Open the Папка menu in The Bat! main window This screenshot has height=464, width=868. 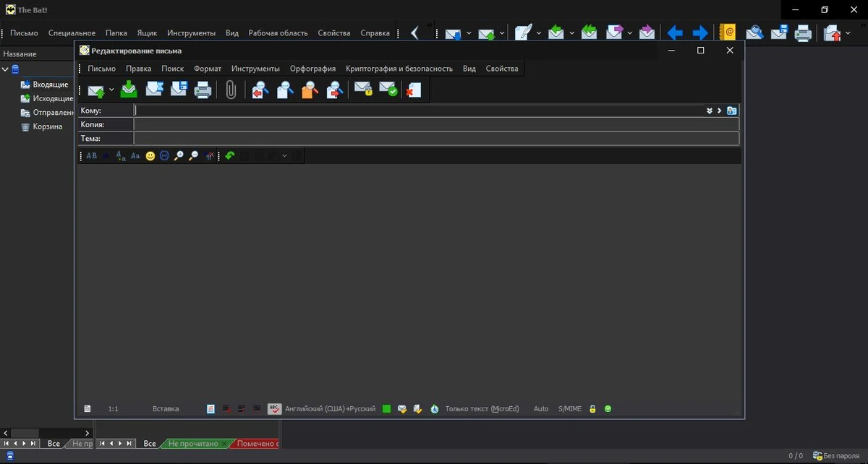tap(116, 33)
